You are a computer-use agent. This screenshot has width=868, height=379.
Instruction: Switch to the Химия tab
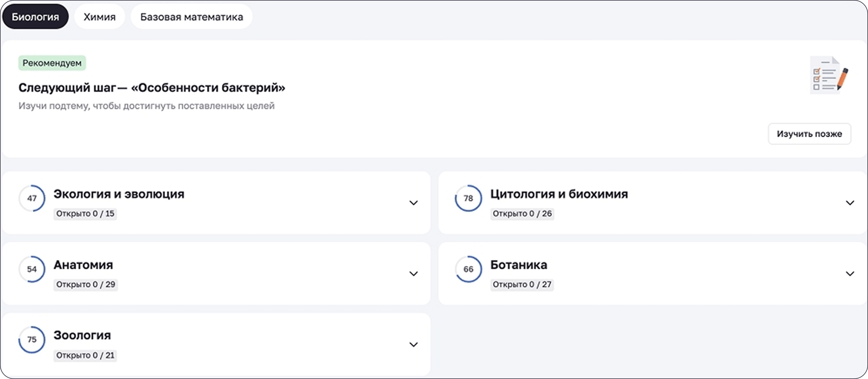[100, 17]
